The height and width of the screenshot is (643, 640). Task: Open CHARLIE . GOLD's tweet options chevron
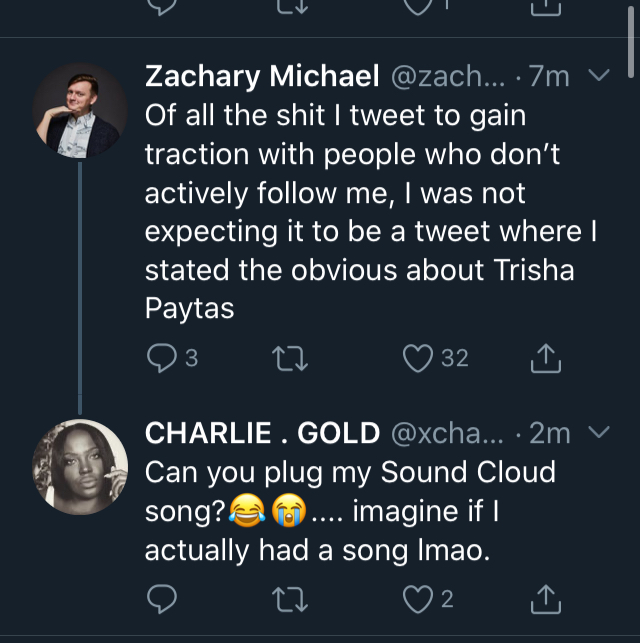599,431
